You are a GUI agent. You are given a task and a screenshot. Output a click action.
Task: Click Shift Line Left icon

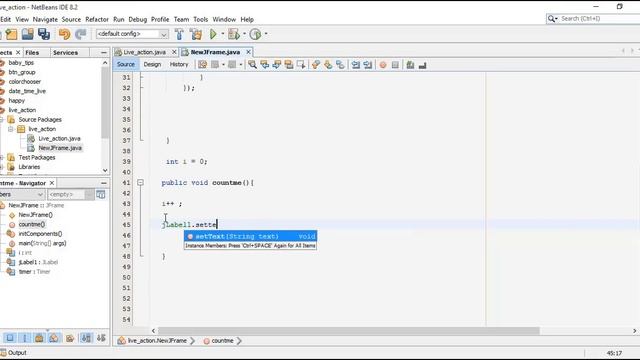pos(356,64)
